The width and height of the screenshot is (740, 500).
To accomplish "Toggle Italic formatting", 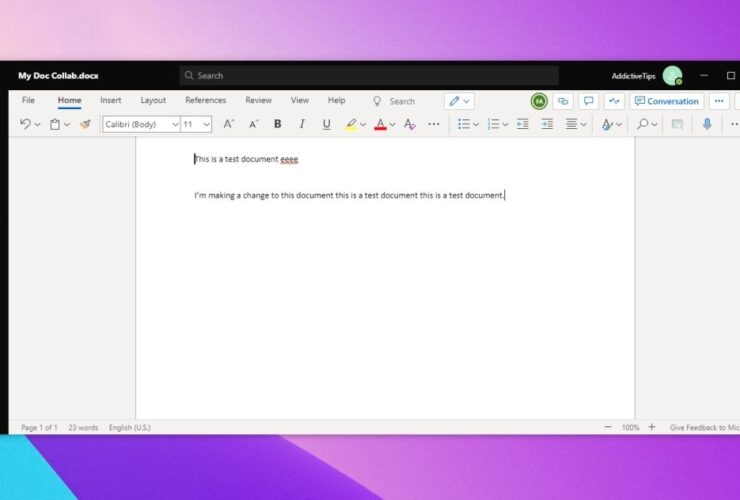I will click(302, 124).
